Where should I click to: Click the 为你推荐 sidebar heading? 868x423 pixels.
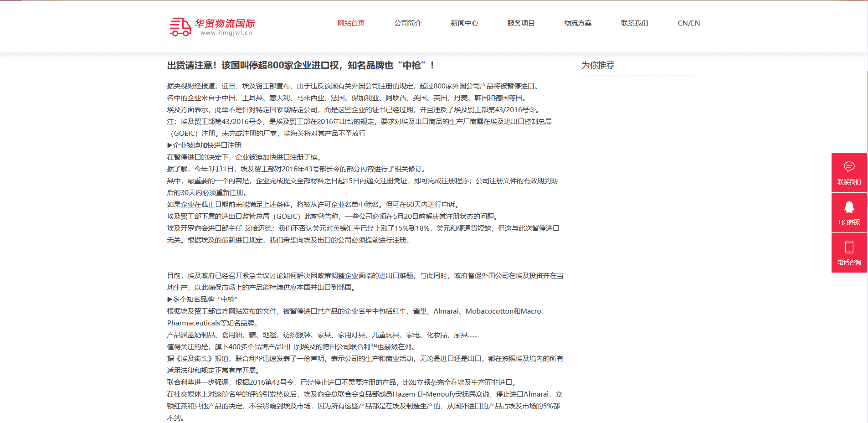point(598,65)
